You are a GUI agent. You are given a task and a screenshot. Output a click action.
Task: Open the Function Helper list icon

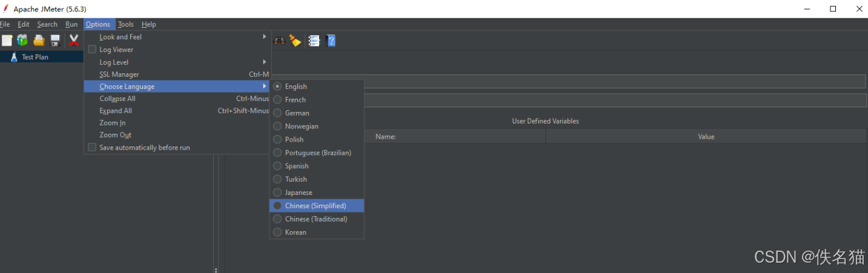coord(314,41)
